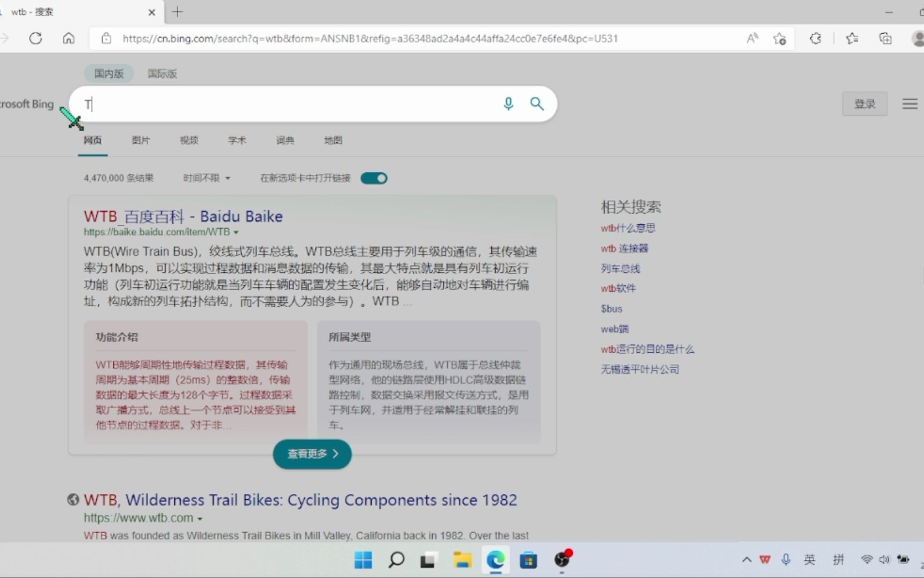Refresh the page with the reload icon

35,39
